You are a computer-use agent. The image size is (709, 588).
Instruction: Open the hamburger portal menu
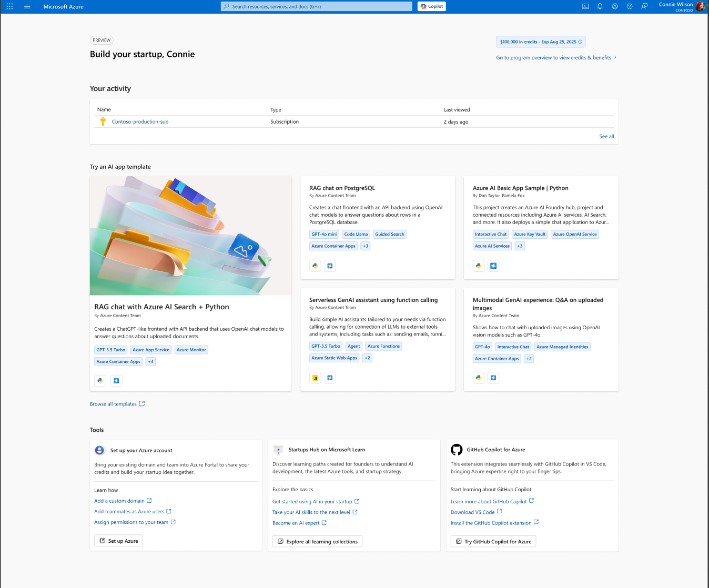click(27, 6)
